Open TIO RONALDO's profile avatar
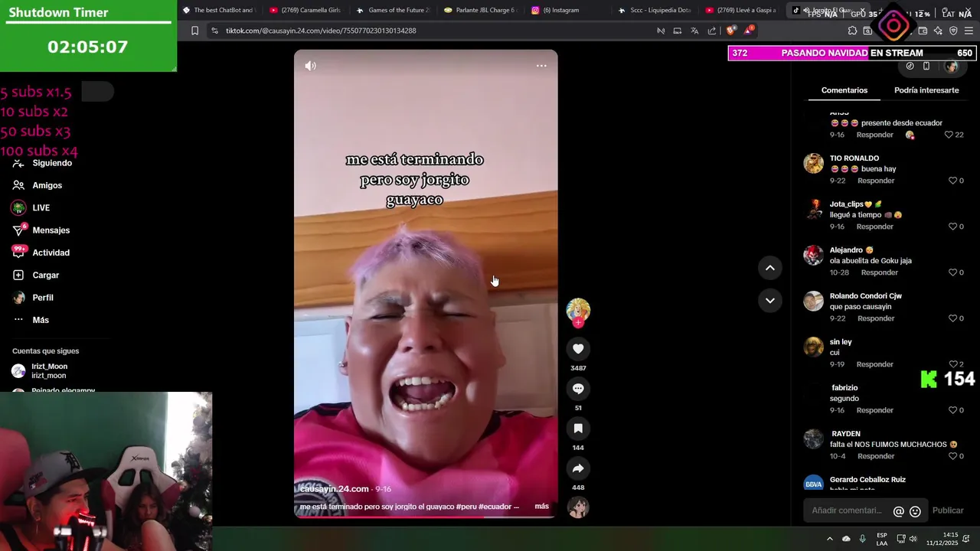 tap(813, 163)
